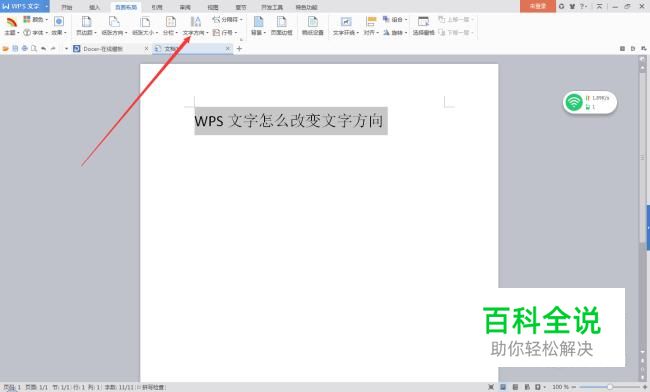Select the Print Layout view icon in status bar
This screenshot has width=650, height=392.
coord(503,387)
